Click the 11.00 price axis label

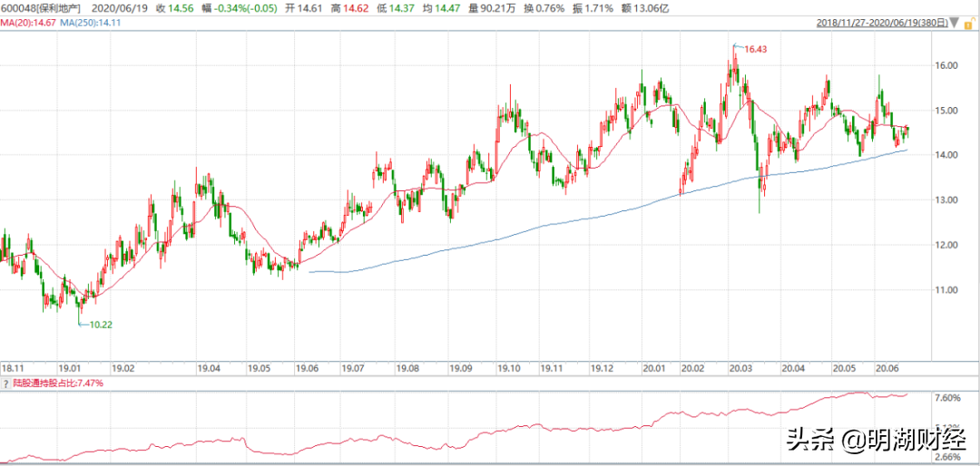point(946,290)
